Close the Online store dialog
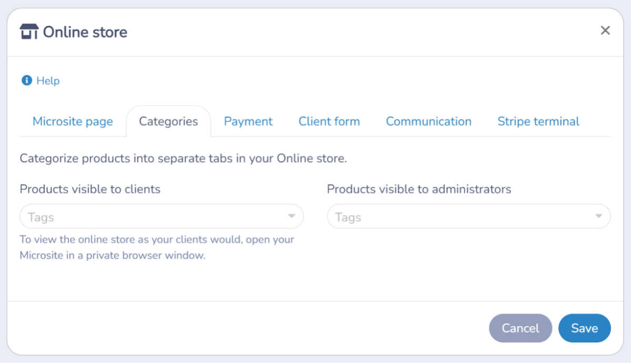The image size is (631, 364). point(605,31)
